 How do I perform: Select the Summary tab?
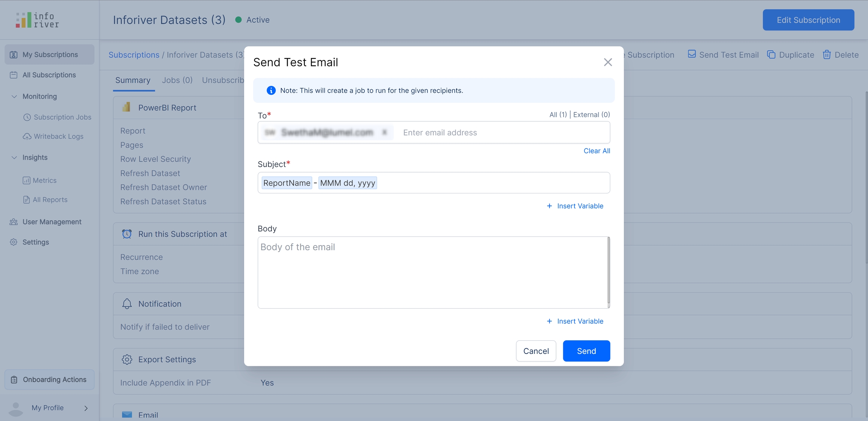coord(133,80)
